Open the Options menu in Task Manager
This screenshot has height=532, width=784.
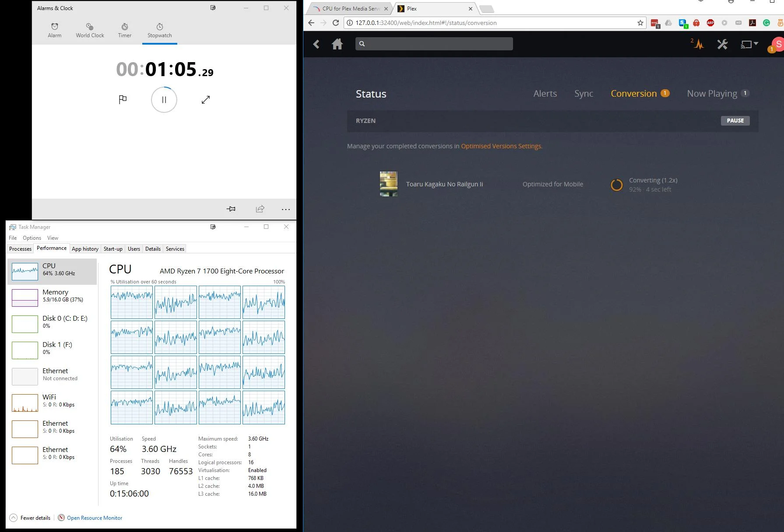point(32,238)
